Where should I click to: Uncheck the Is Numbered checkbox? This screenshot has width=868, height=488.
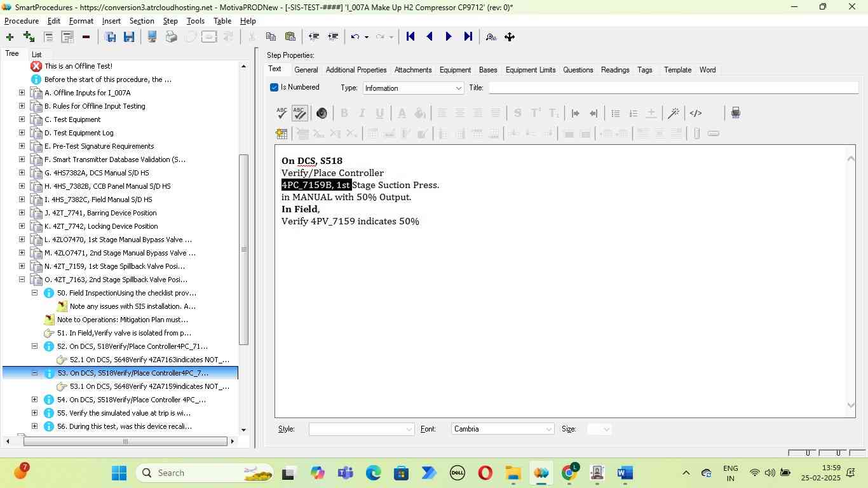point(275,87)
